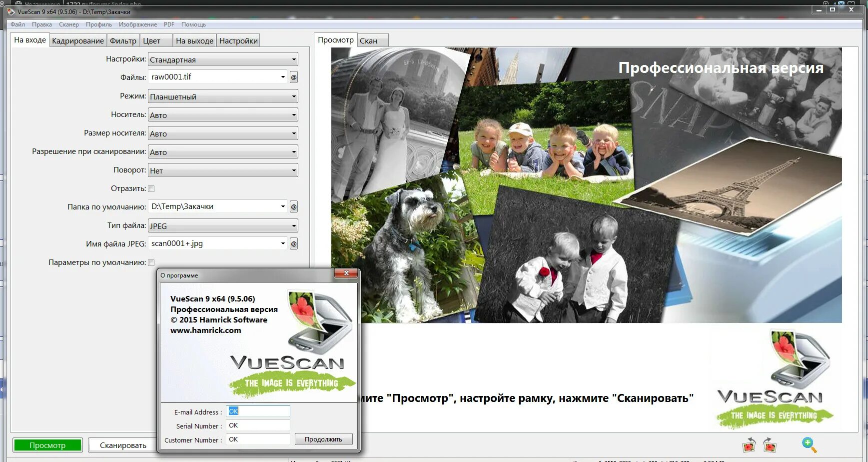Click the Продолжить button in the dialog
Viewport: 868px width, 462px height.
pyautogui.click(x=323, y=438)
